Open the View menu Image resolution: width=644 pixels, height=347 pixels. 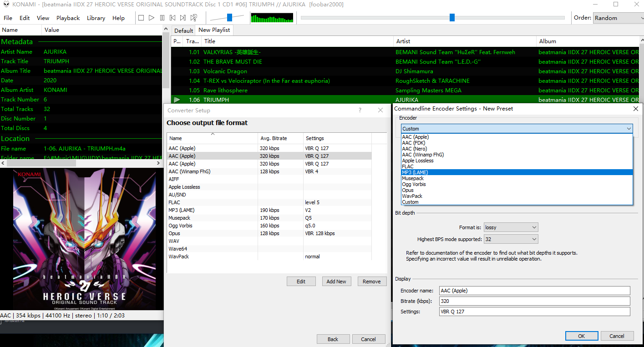(x=43, y=18)
